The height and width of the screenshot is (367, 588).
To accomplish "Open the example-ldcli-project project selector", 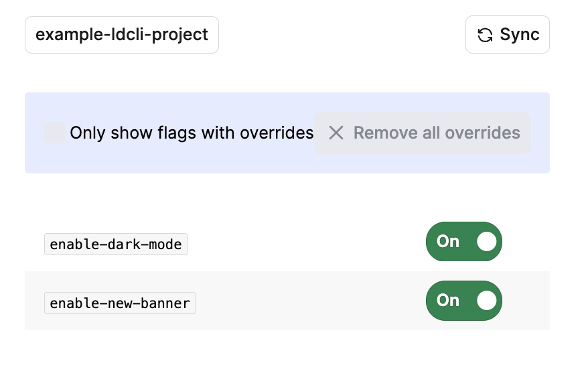I will (x=122, y=35).
